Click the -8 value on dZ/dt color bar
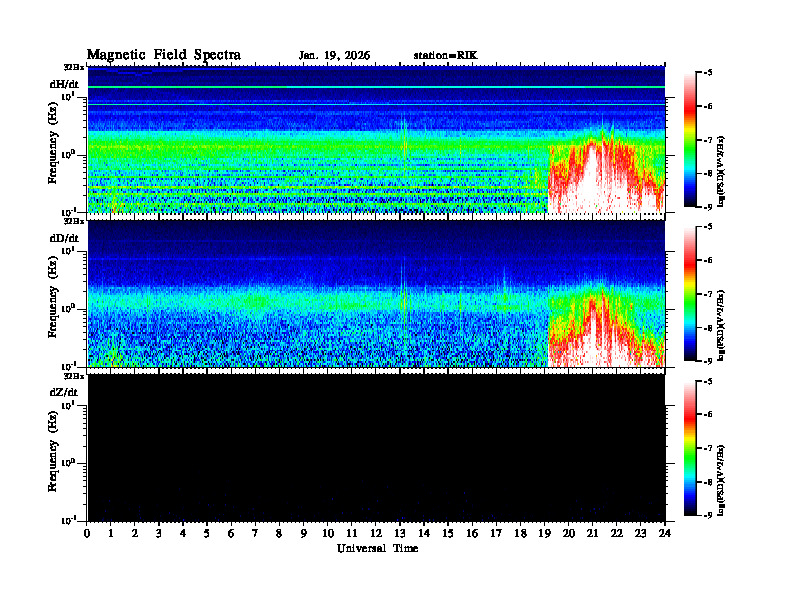The width and height of the screenshot is (792, 612). (707, 482)
